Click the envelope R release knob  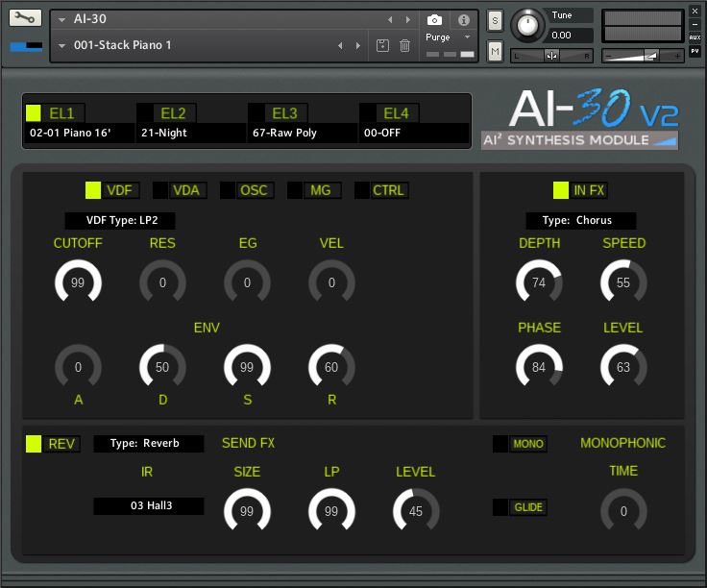pos(331,367)
